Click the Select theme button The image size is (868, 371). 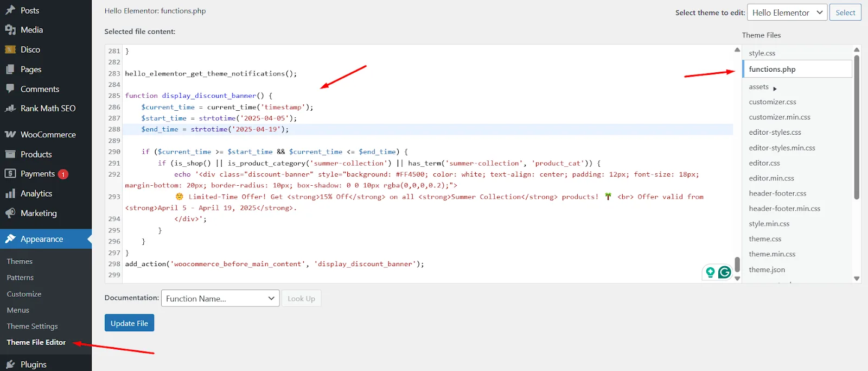click(845, 12)
